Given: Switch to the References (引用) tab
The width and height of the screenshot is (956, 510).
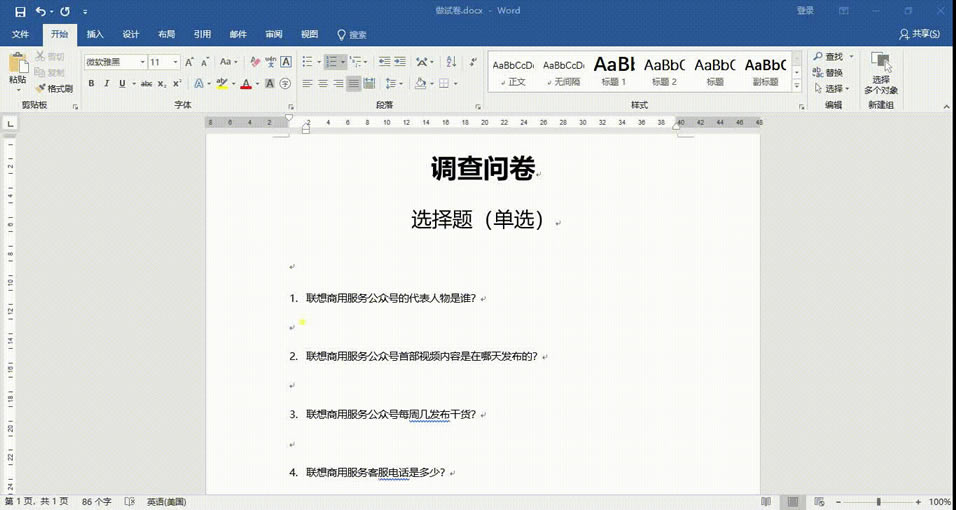Looking at the screenshot, I should [x=202, y=35].
